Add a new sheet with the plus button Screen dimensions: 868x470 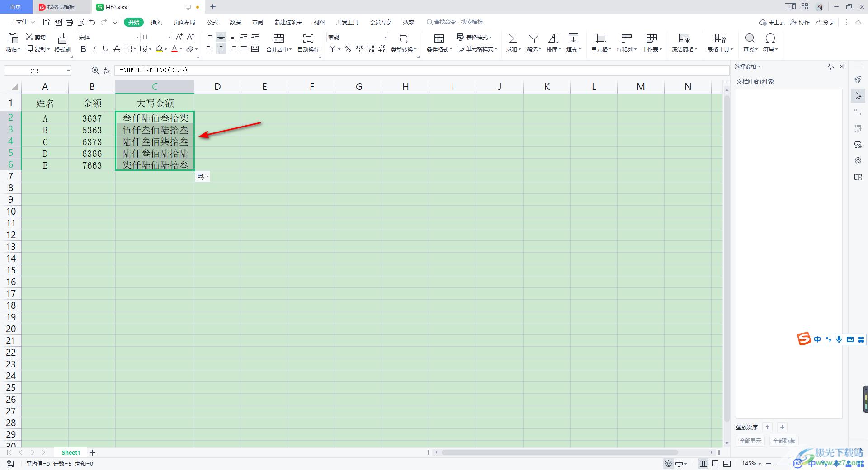coord(93,452)
